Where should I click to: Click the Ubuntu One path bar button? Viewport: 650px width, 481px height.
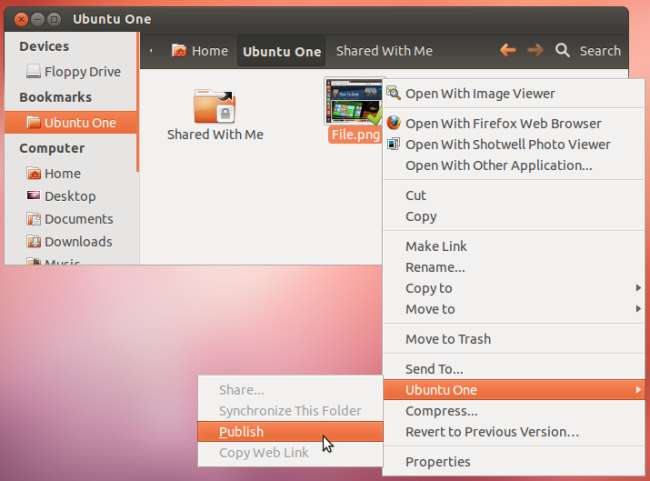point(281,51)
